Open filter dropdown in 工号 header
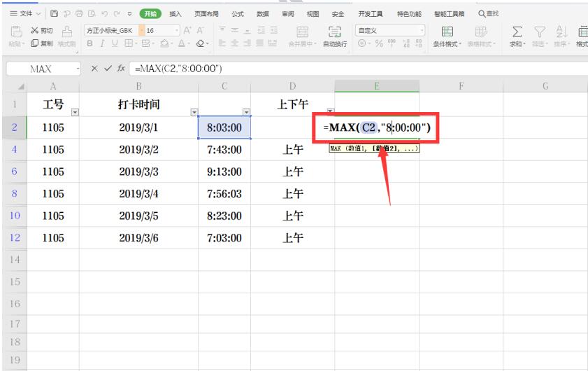Screen dimensions: 588x371 click(x=75, y=112)
